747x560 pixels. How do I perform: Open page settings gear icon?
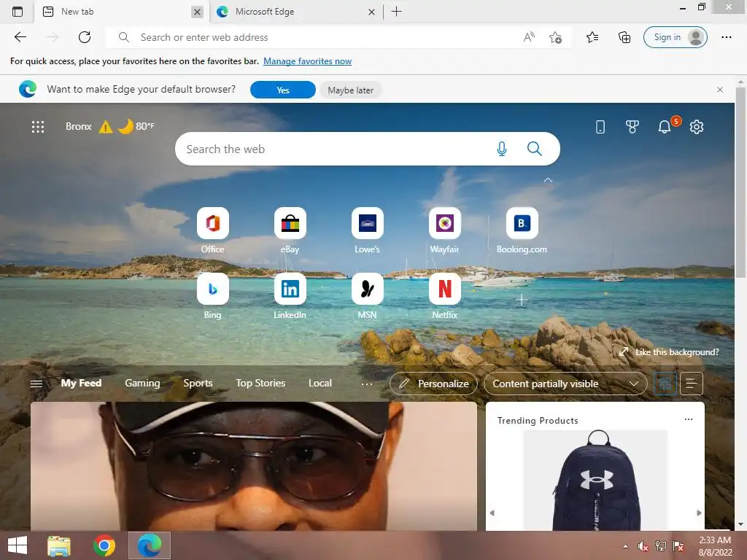(697, 127)
